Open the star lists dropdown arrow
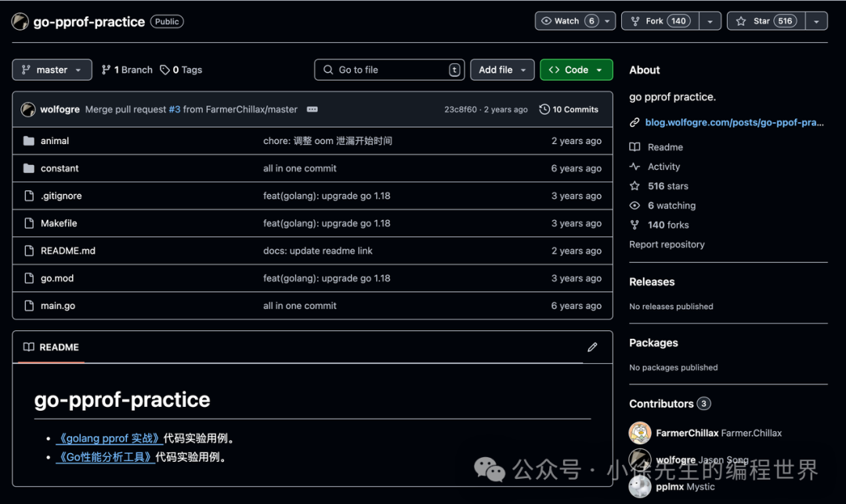 pyautogui.click(x=816, y=21)
